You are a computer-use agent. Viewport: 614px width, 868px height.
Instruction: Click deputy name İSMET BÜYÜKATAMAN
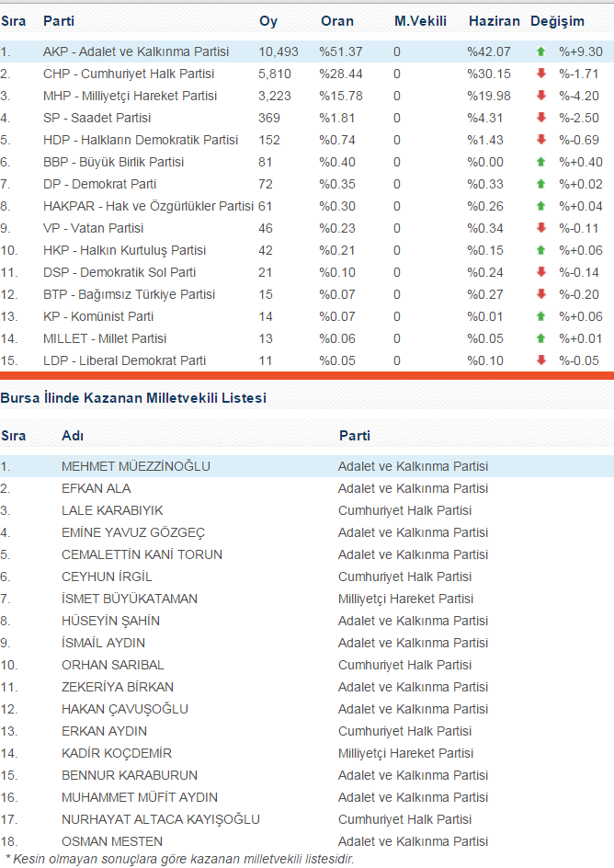[129, 599]
